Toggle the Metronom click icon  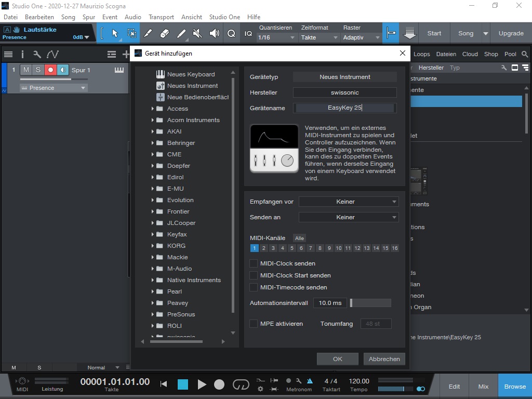tap(310, 381)
